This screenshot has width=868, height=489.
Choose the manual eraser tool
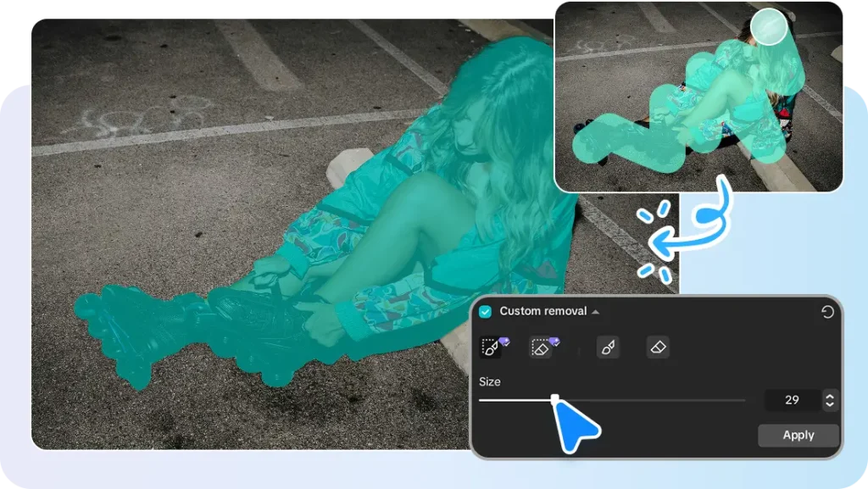[658, 347]
